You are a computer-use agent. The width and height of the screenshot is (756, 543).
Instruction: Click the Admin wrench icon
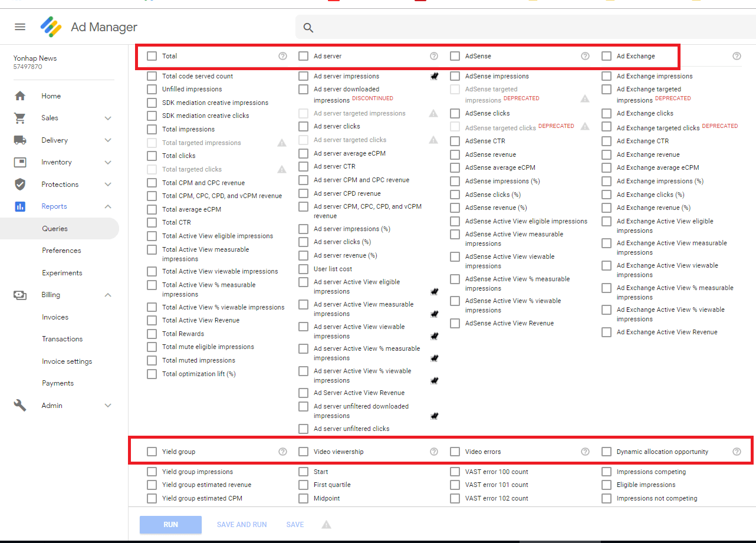pos(20,406)
